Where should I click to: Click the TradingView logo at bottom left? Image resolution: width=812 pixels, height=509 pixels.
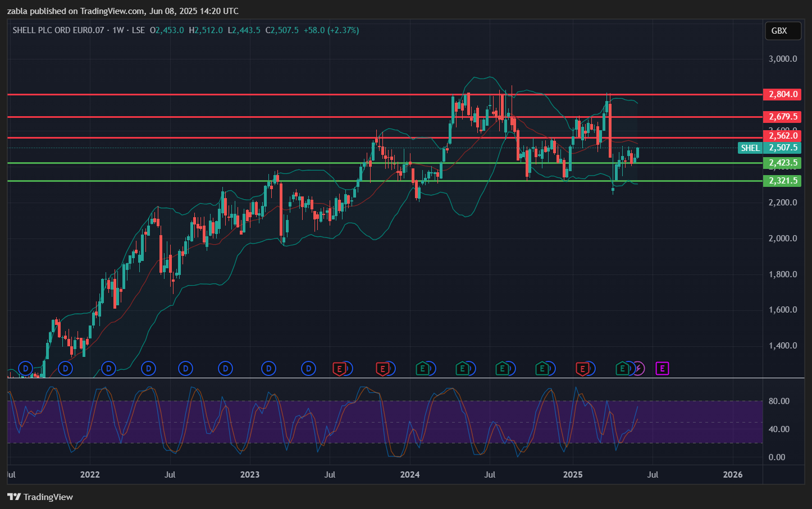pos(40,497)
